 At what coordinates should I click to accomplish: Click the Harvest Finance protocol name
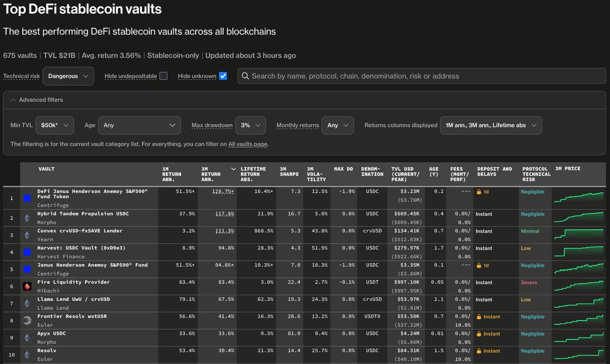(61, 257)
